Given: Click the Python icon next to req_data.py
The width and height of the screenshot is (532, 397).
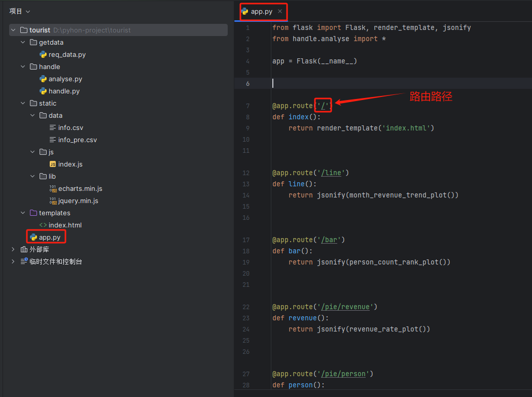Looking at the screenshot, I should pos(43,55).
